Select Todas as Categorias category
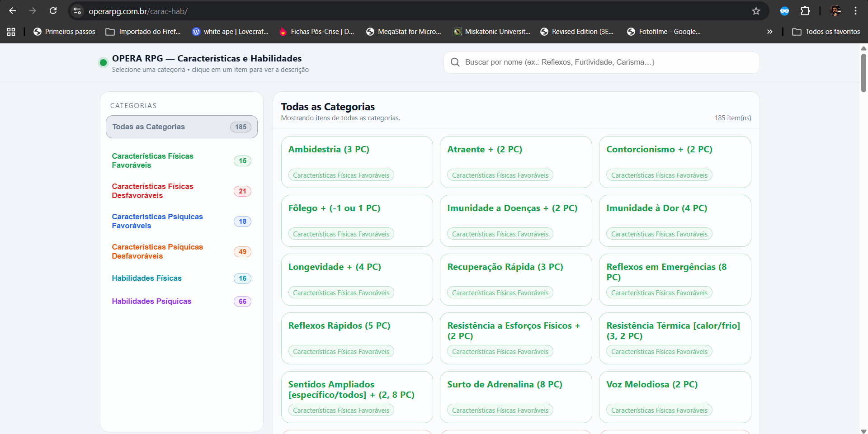868x434 pixels. point(181,127)
